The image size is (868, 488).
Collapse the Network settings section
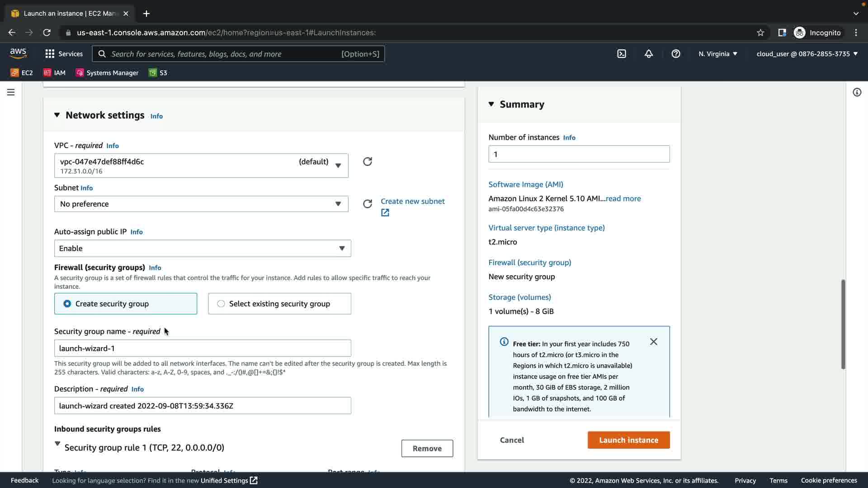[x=57, y=115]
